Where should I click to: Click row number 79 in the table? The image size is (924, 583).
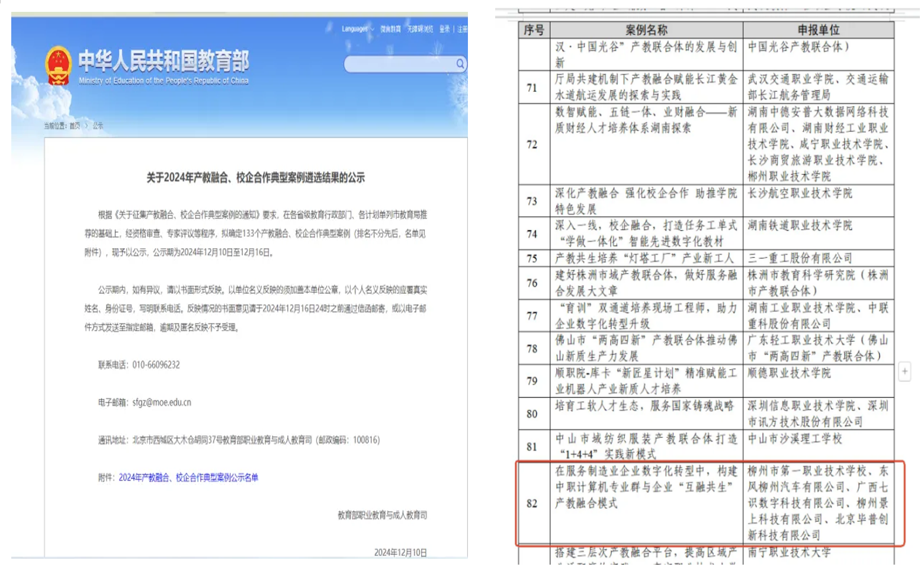point(532,381)
